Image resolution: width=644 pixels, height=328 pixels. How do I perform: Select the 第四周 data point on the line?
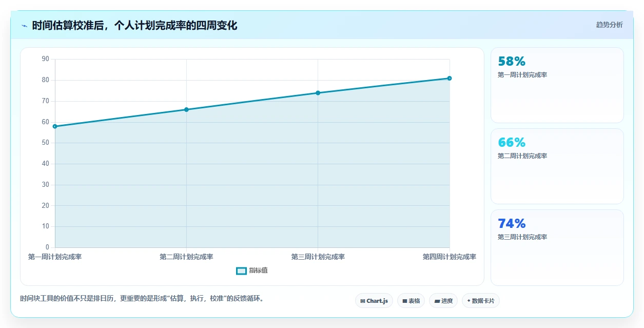(450, 78)
